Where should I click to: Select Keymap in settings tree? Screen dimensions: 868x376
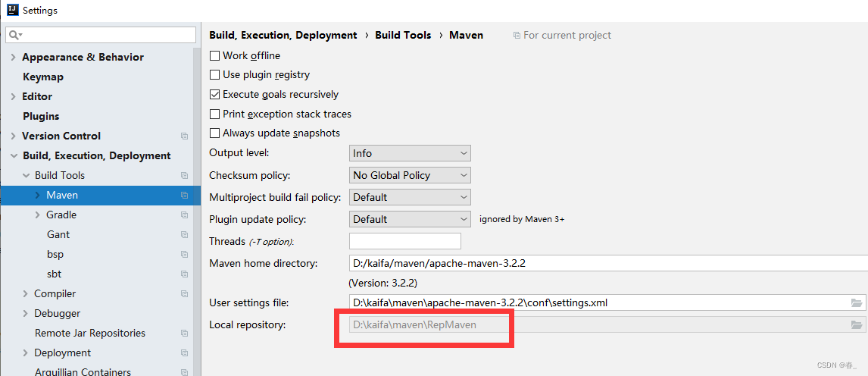coord(43,77)
